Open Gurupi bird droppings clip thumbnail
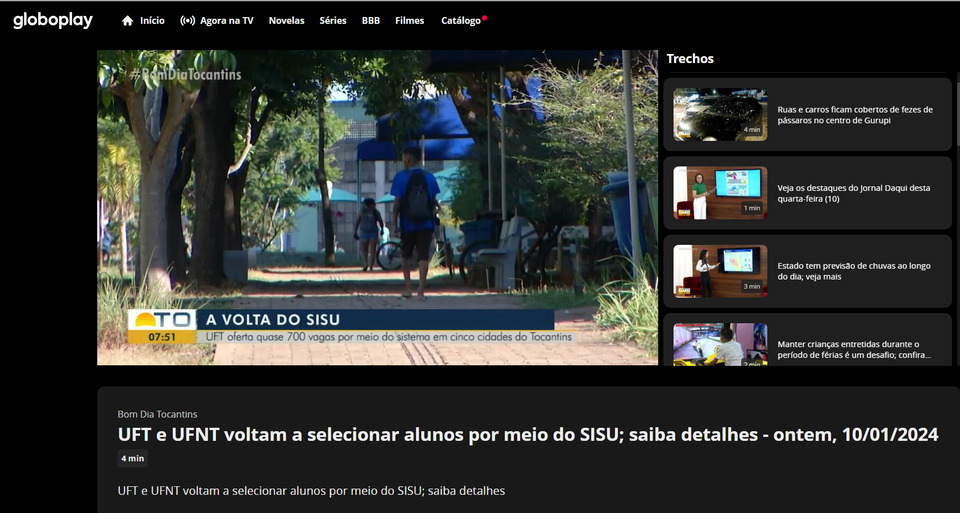The height and width of the screenshot is (513, 960). 720,114
